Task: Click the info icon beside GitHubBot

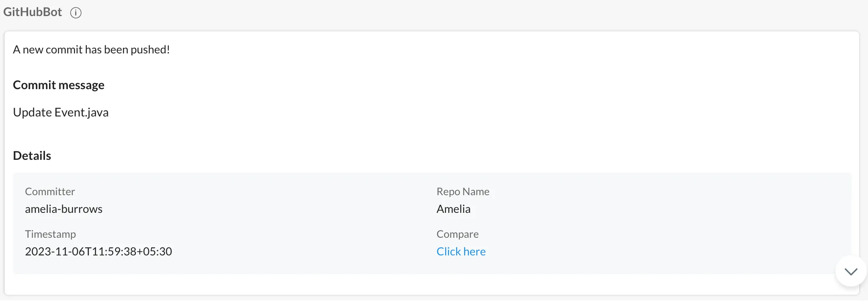Action: (76, 13)
